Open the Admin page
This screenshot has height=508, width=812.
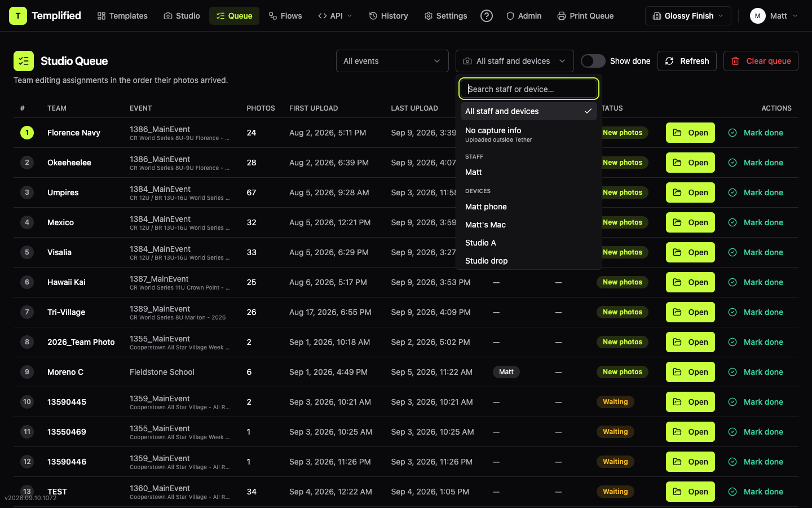click(x=524, y=16)
